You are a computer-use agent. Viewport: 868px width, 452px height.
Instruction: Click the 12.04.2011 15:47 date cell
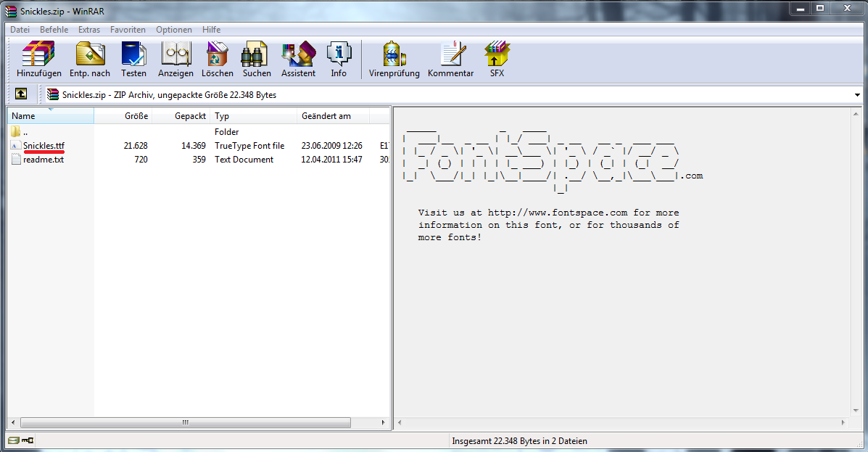[x=331, y=160]
